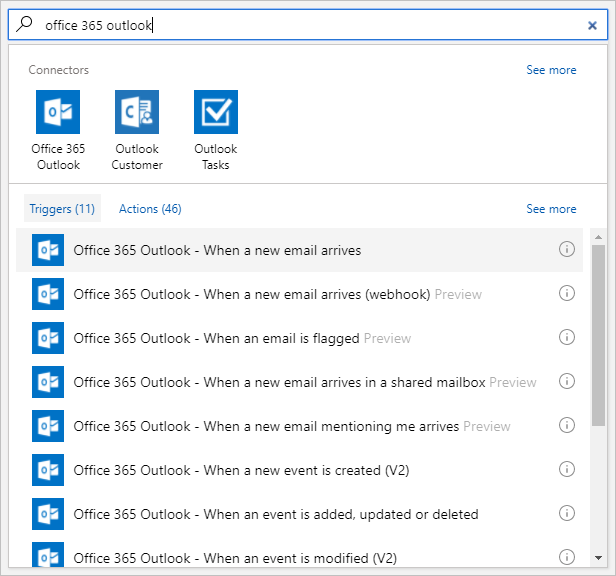Show info for new email in shared mailbox
Screen dimensions: 616x576
point(566,381)
